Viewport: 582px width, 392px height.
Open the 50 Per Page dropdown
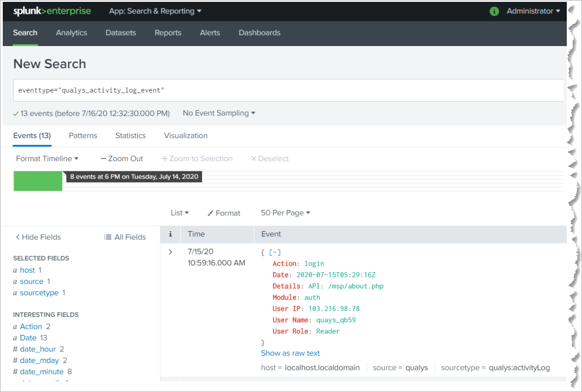tap(285, 213)
